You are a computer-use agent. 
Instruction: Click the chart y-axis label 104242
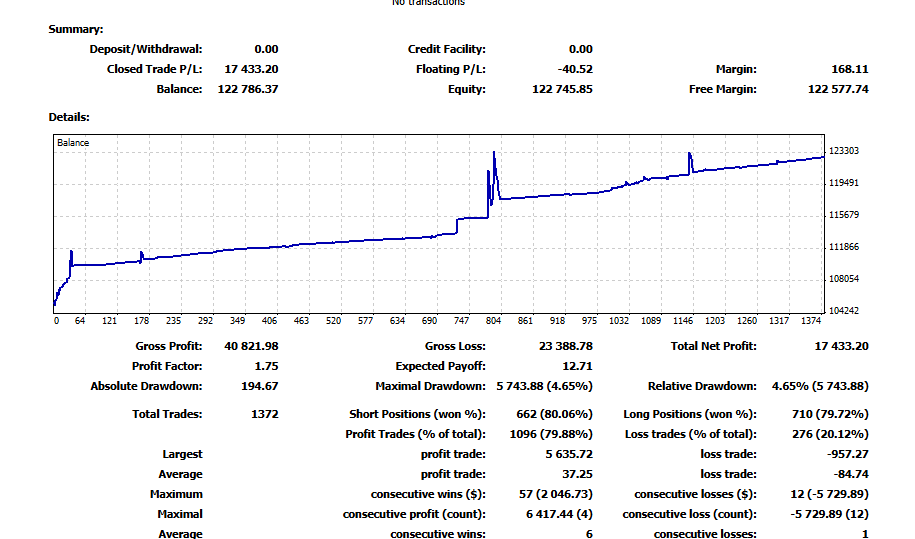(x=844, y=310)
